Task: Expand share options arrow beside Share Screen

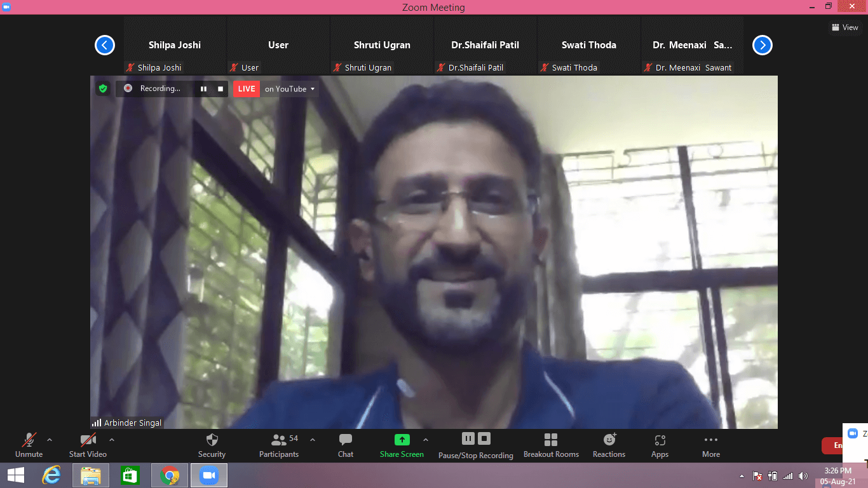Action: (x=425, y=440)
